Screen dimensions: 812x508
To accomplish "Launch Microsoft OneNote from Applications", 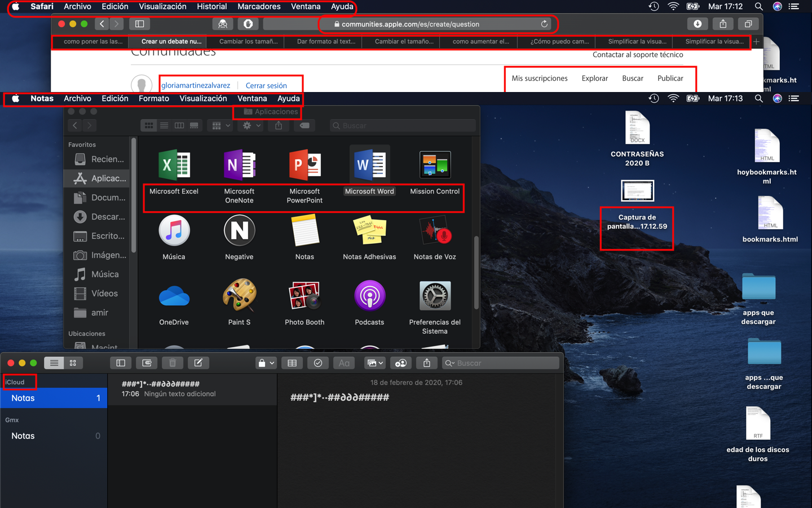I will point(240,165).
